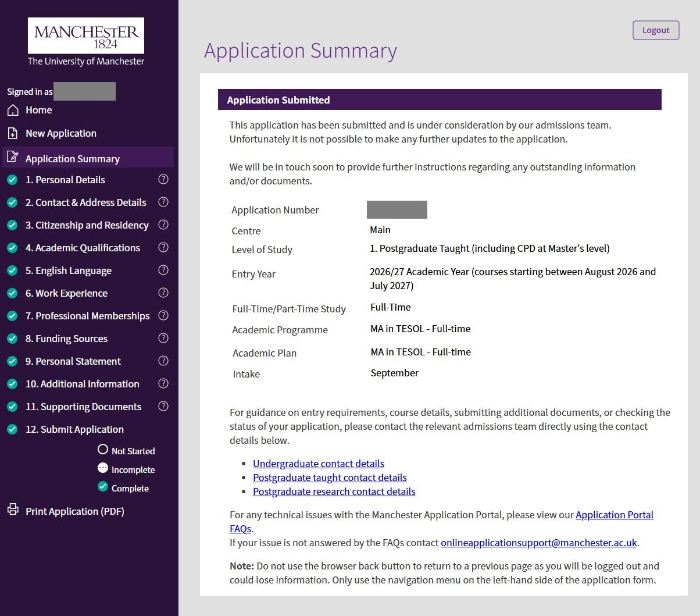The width and height of the screenshot is (700, 616).
Task: Open Postgraduate taught contact details link
Action: (x=330, y=478)
